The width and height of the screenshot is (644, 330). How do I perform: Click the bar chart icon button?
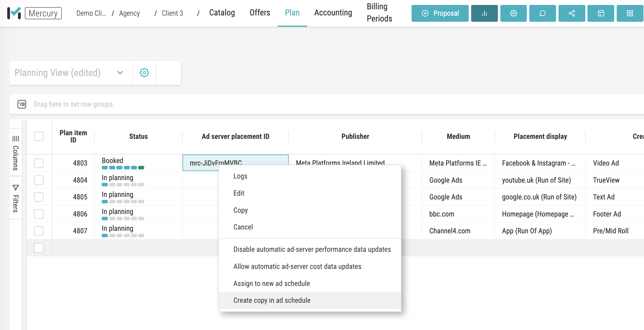point(484,13)
